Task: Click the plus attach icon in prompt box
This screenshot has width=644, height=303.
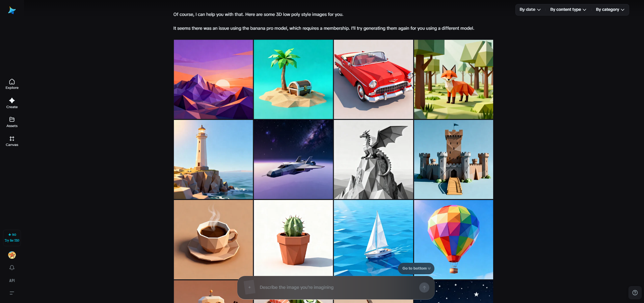Action: pyautogui.click(x=249, y=287)
